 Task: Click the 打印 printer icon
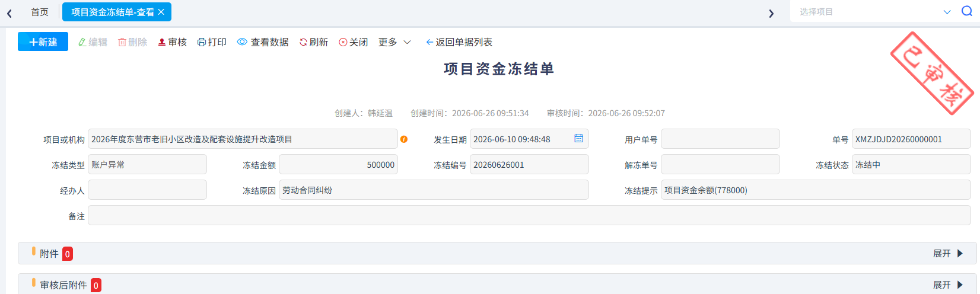point(202,42)
